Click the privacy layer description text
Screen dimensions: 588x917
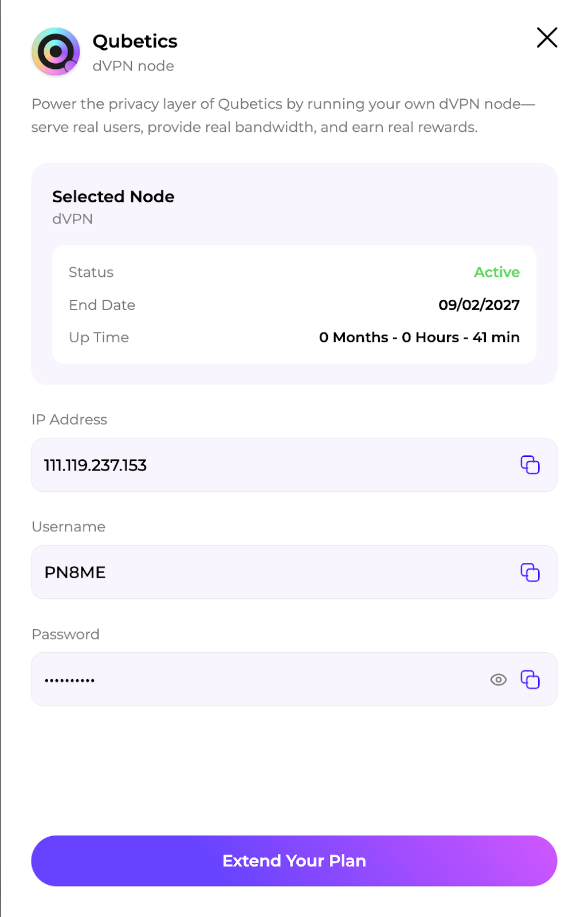click(283, 115)
